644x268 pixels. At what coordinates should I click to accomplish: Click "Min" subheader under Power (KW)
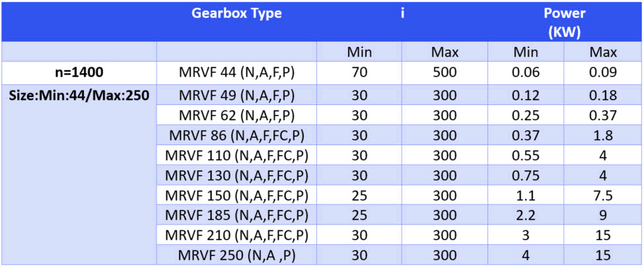coord(525,53)
